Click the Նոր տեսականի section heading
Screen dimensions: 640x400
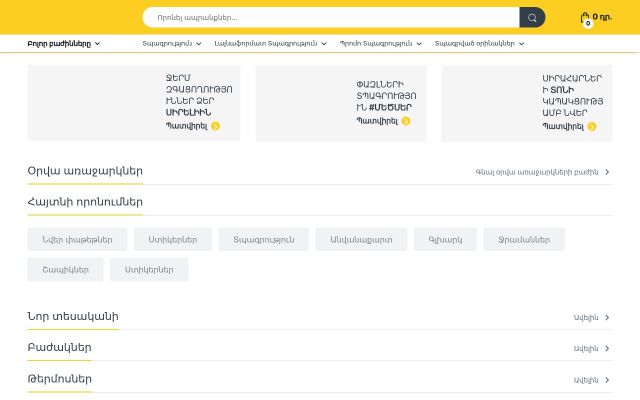(x=73, y=317)
